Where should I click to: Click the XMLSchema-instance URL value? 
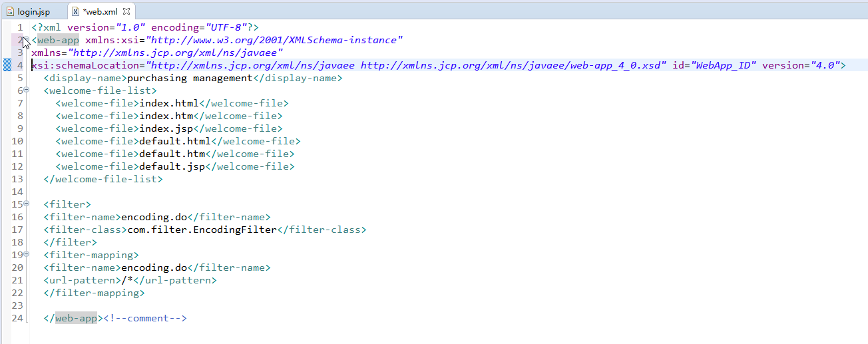click(x=275, y=40)
